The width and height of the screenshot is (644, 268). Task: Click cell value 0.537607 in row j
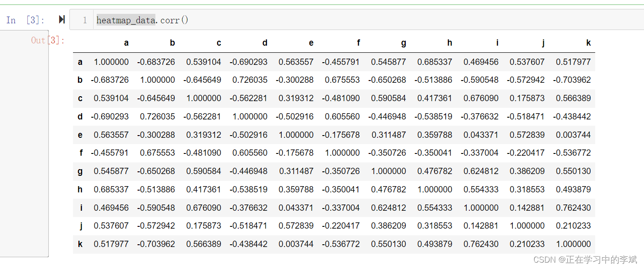click(111, 226)
